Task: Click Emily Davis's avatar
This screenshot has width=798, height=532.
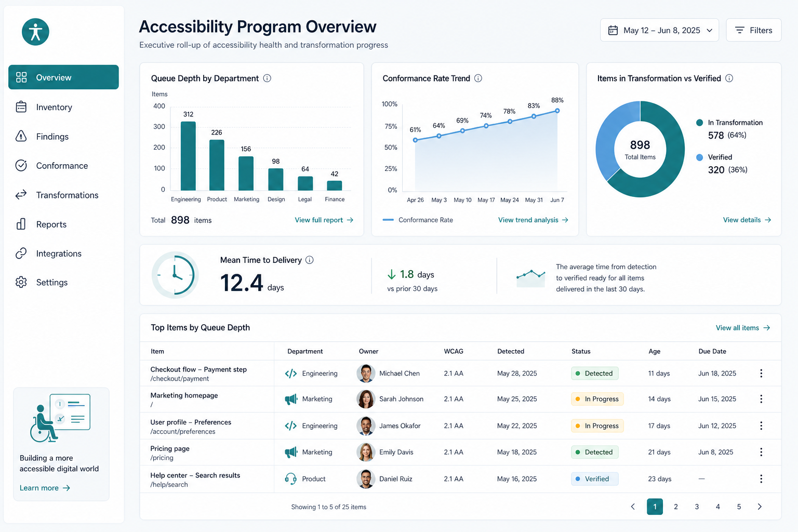Action: [x=366, y=452]
